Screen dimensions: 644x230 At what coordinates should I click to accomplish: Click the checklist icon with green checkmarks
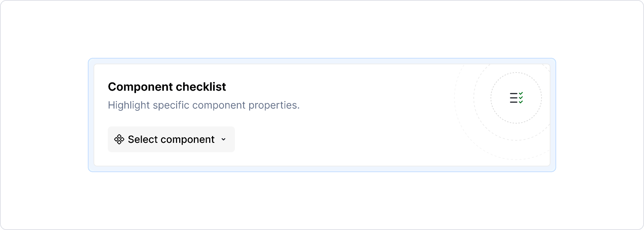516,98
